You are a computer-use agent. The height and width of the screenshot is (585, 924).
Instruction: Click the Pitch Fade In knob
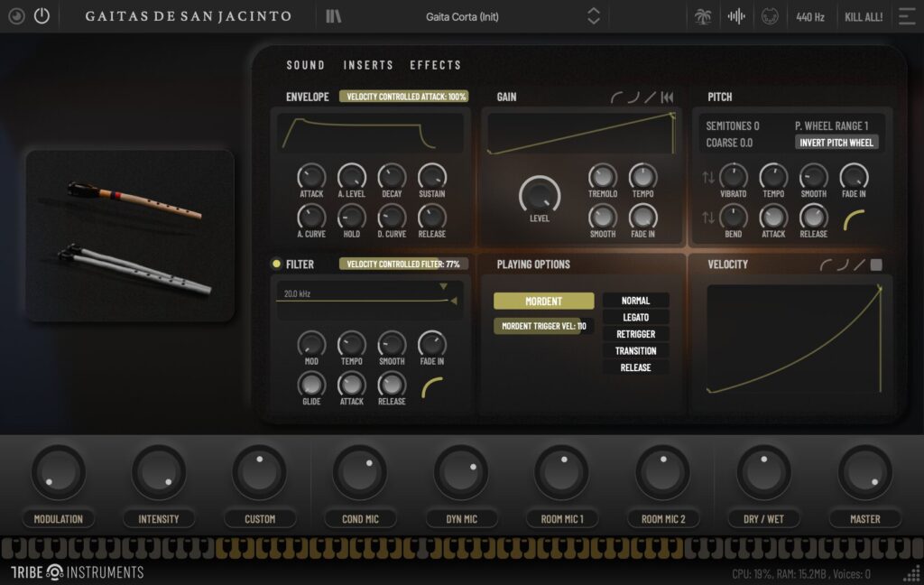[x=854, y=176]
